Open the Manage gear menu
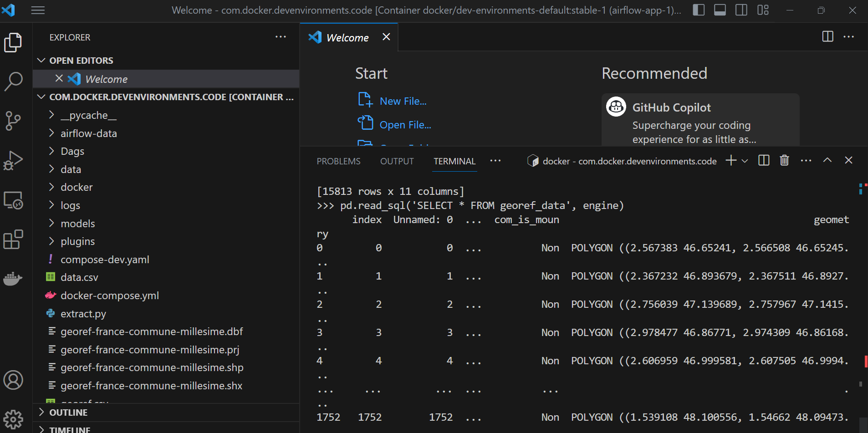Viewport: 868px width, 433px height. pos(13,419)
